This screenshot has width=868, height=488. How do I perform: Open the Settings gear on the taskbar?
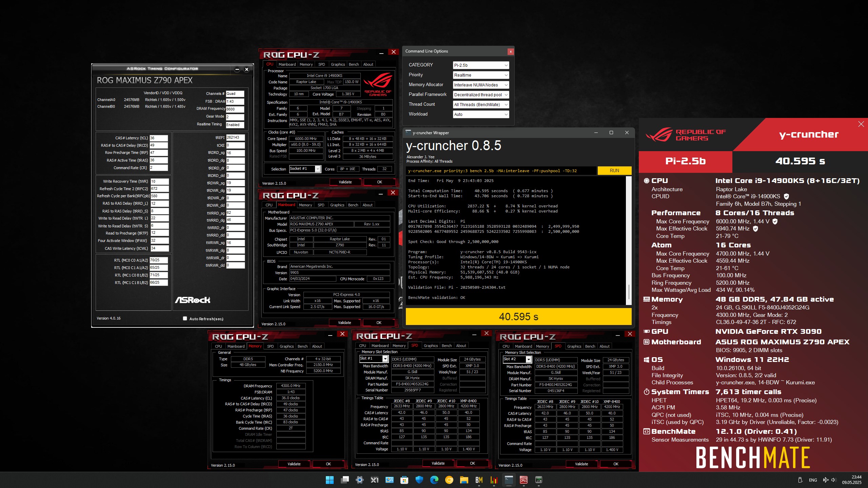[x=360, y=480]
